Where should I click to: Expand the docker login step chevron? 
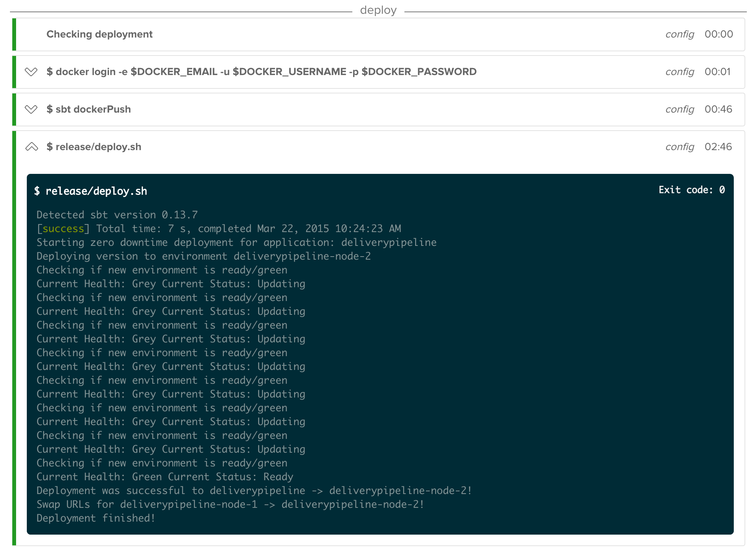point(31,72)
